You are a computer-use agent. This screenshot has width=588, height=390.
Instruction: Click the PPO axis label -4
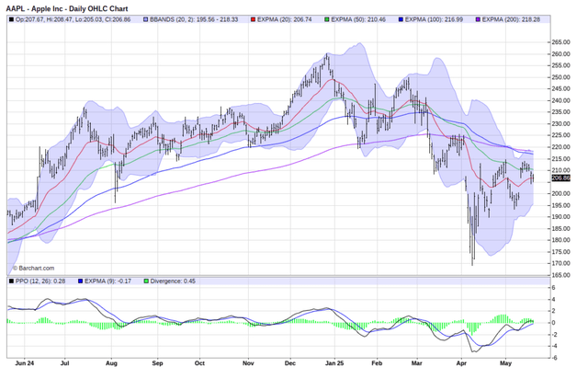pyautogui.click(x=554, y=346)
